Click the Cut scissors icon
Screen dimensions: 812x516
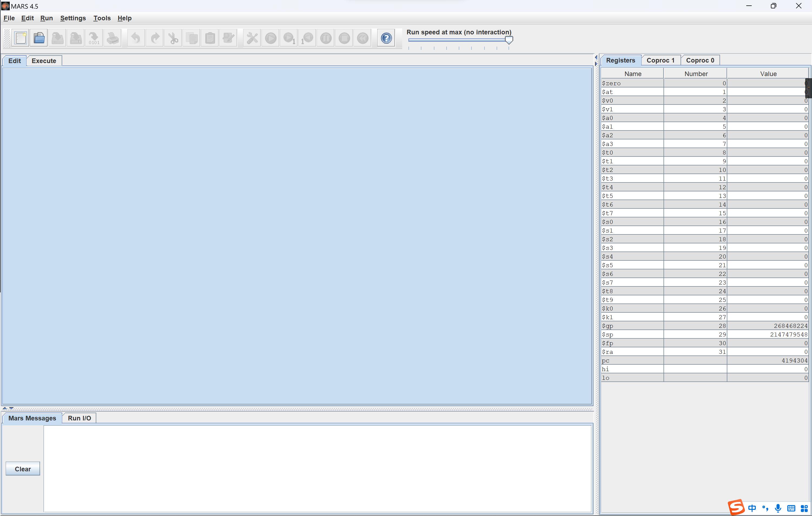pos(173,38)
